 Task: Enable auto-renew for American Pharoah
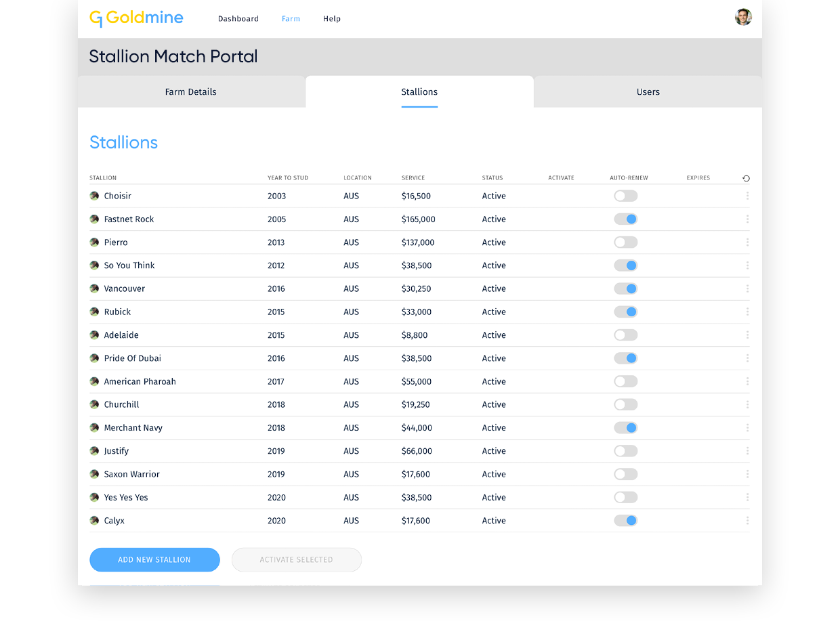[x=626, y=381]
